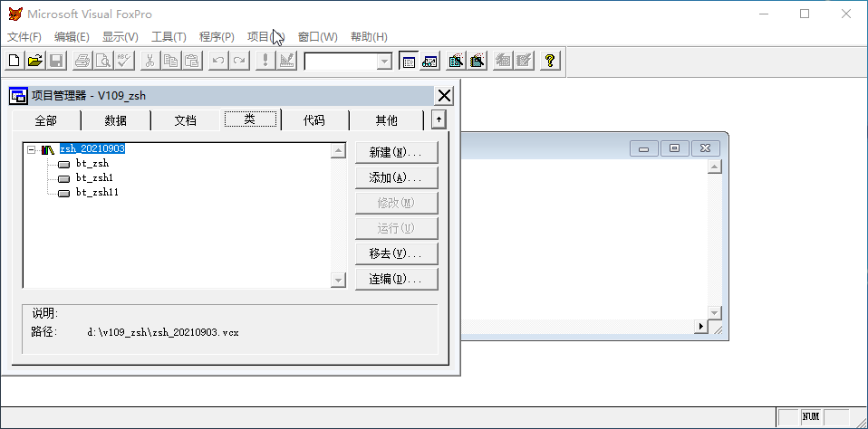The width and height of the screenshot is (868, 429).
Task: Collapse the zsh_20210903 class library node
Action: (x=31, y=149)
